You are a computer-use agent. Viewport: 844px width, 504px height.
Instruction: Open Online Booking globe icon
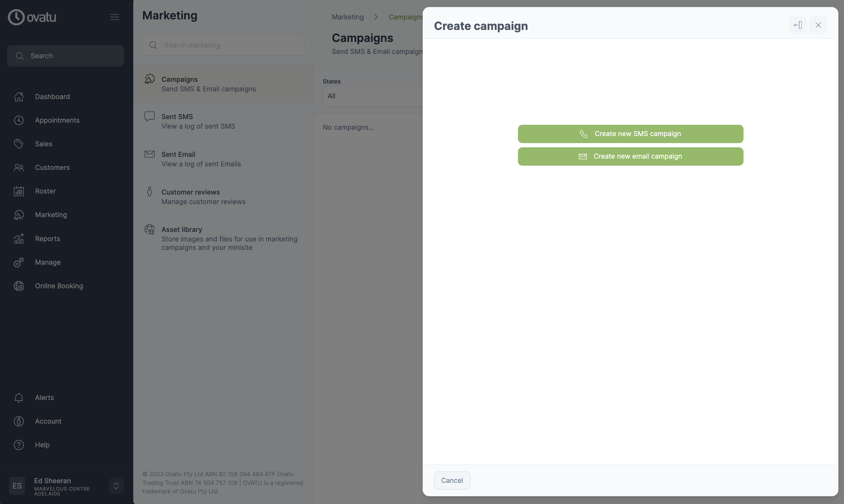[x=19, y=286]
